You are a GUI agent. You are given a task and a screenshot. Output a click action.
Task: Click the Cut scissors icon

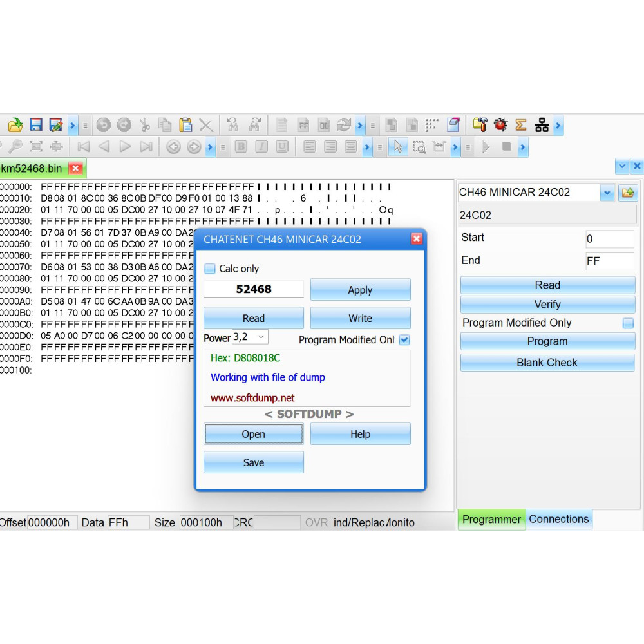(144, 125)
